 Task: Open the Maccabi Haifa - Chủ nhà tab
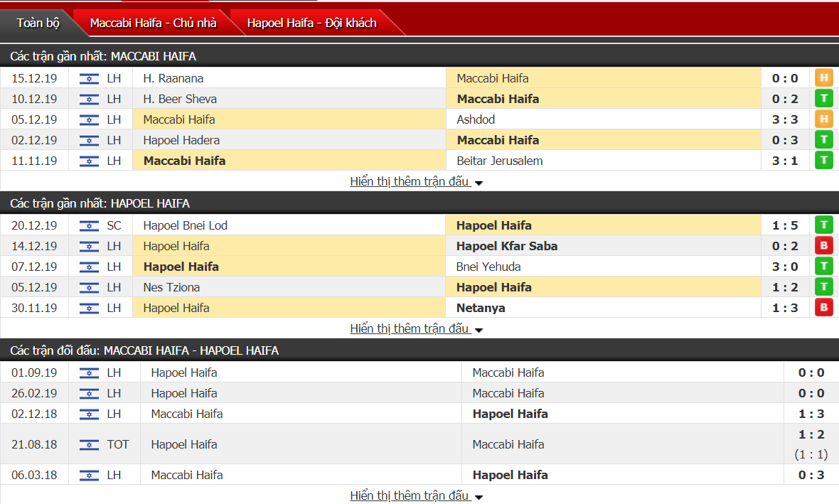tap(153, 23)
